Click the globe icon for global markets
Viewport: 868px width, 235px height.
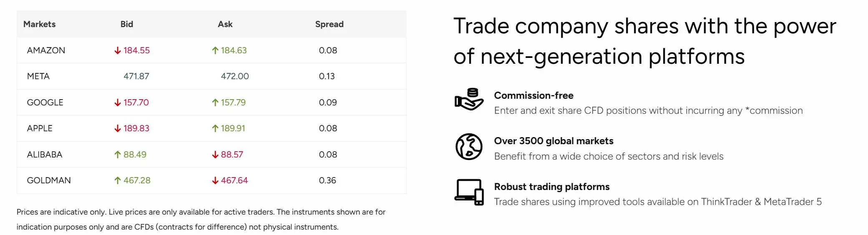(469, 147)
